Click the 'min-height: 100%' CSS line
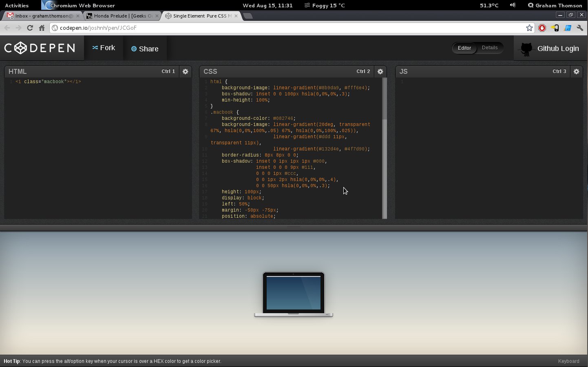Viewport: 588px width, 367px height. (246, 100)
